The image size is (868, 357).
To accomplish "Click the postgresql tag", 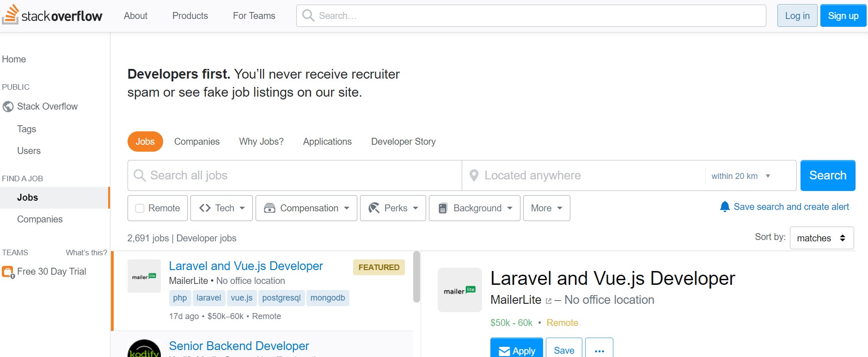I will click(x=281, y=298).
